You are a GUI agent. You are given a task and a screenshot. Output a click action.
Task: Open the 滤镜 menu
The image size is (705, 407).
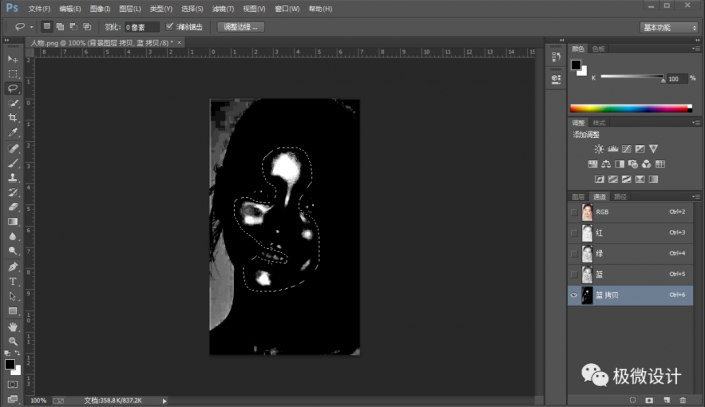[x=222, y=7]
